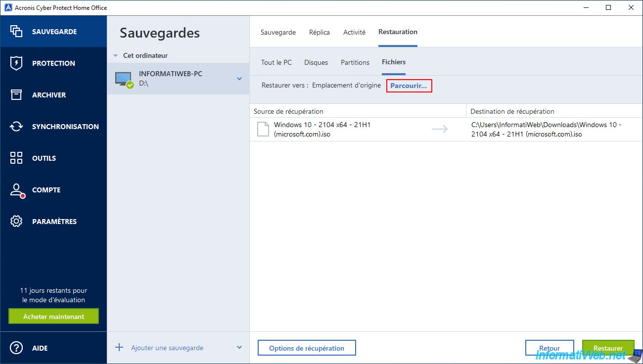Image resolution: width=643 pixels, height=364 pixels.
Task: Click the D:\ backup location text
Action: [x=144, y=84]
